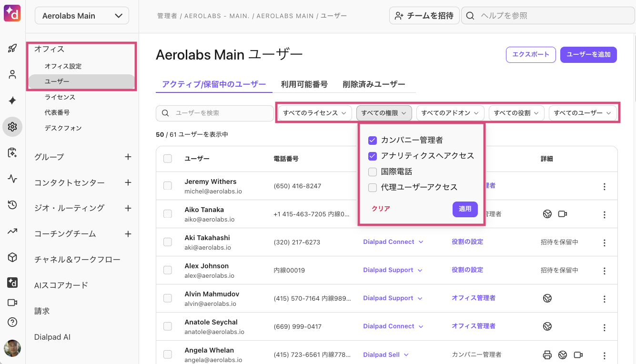Image resolution: width=636 pixels, height=364 pixels.
Task: Click the sparkle AI icon in the sidebar
Action: coord(12,100)
